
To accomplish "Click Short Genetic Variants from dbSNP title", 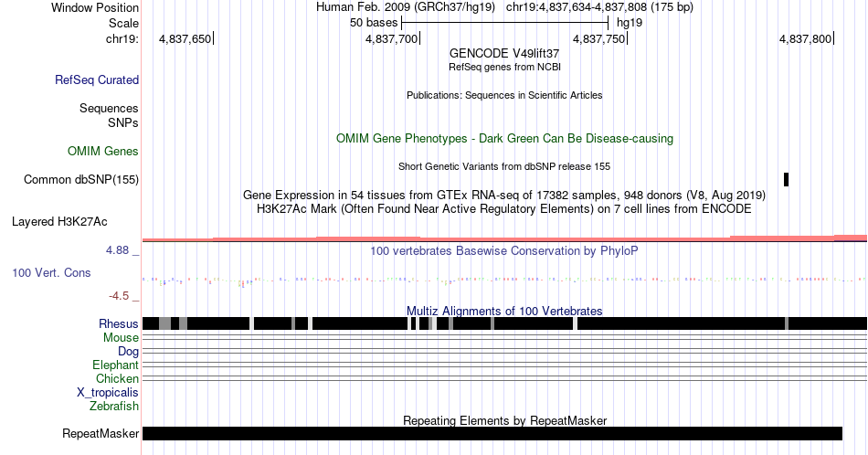I will tap(504, 166).
